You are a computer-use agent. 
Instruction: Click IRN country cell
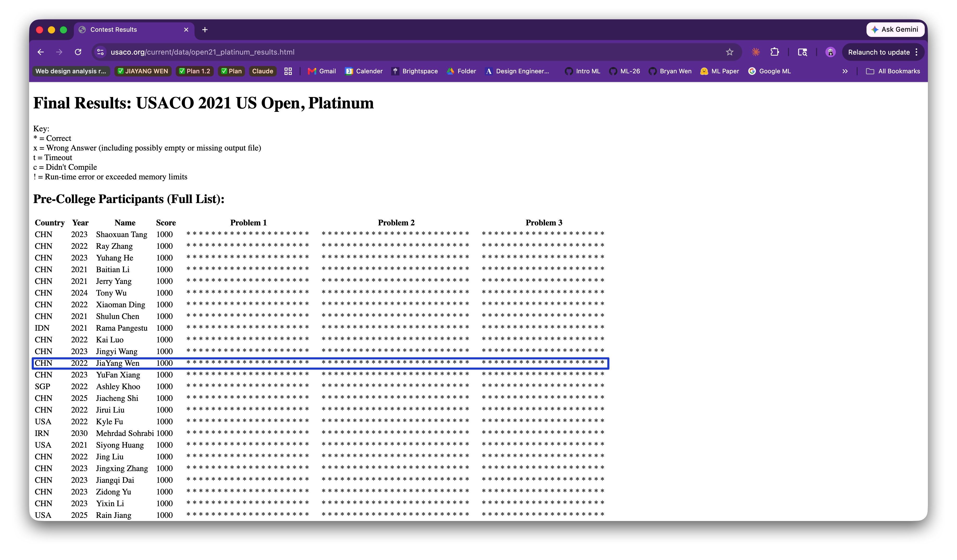(x=42, y=433)
